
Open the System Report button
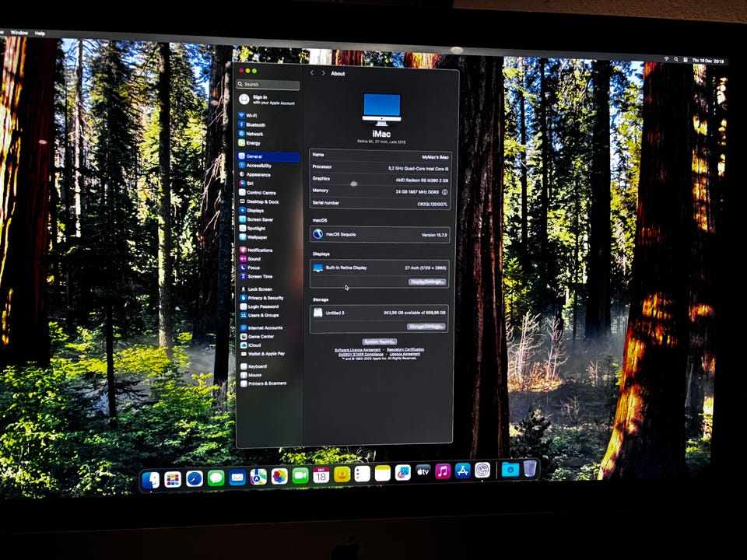click(380, 341)
